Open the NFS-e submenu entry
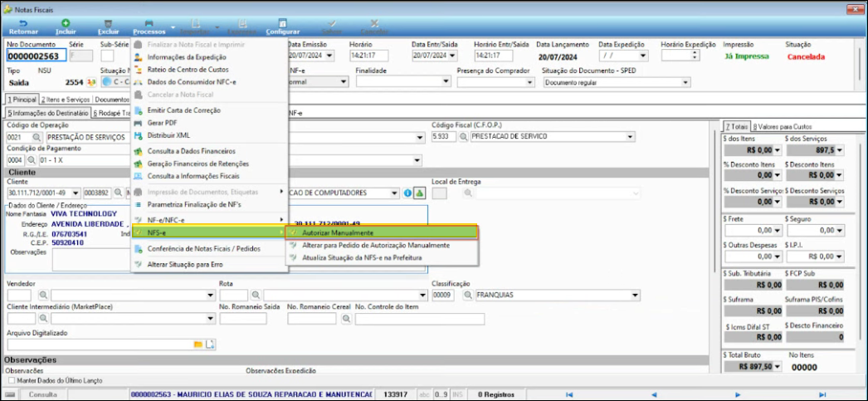This screenshot has height=401, width=868. click(209, 233)
